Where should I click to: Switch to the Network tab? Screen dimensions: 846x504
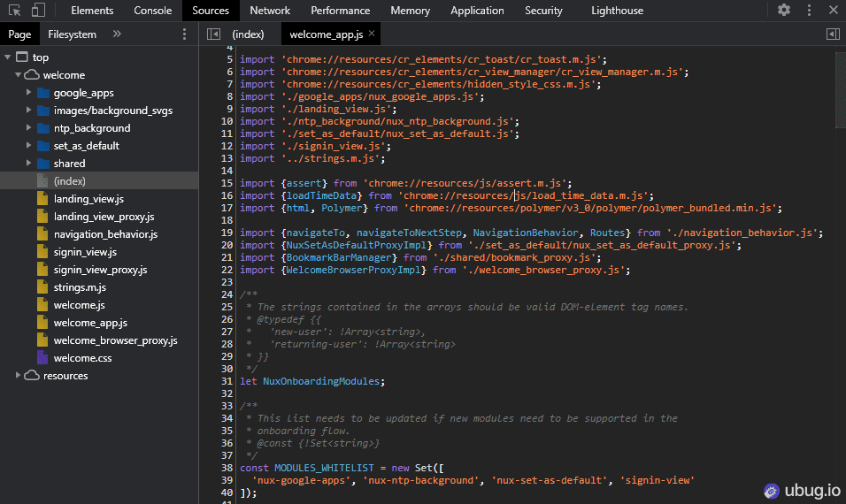coord(270,11)
